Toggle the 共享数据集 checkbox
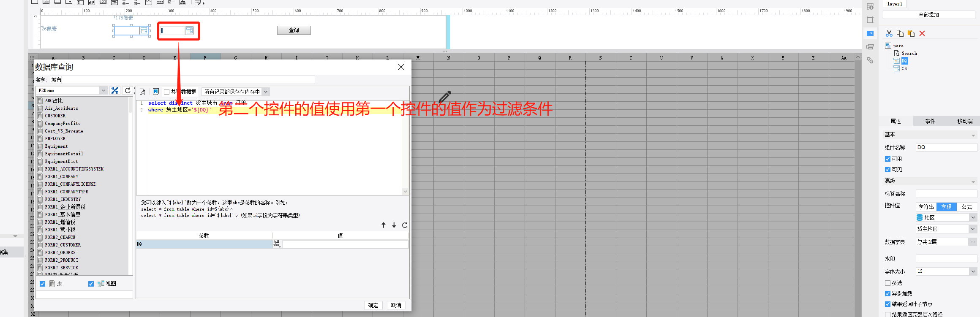Image resolution: width=980 pixels, height=317 pixels. coord(167,92)
